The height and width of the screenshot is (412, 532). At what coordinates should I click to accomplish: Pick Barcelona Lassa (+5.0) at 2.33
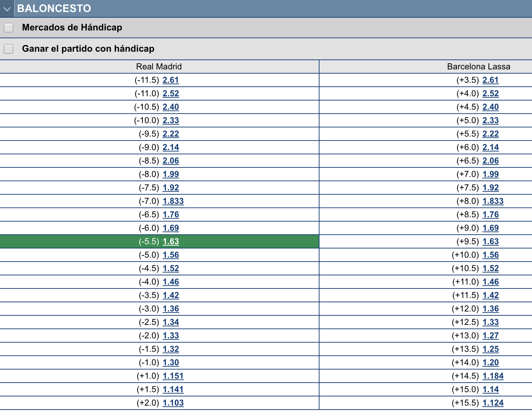pos(491,120)
